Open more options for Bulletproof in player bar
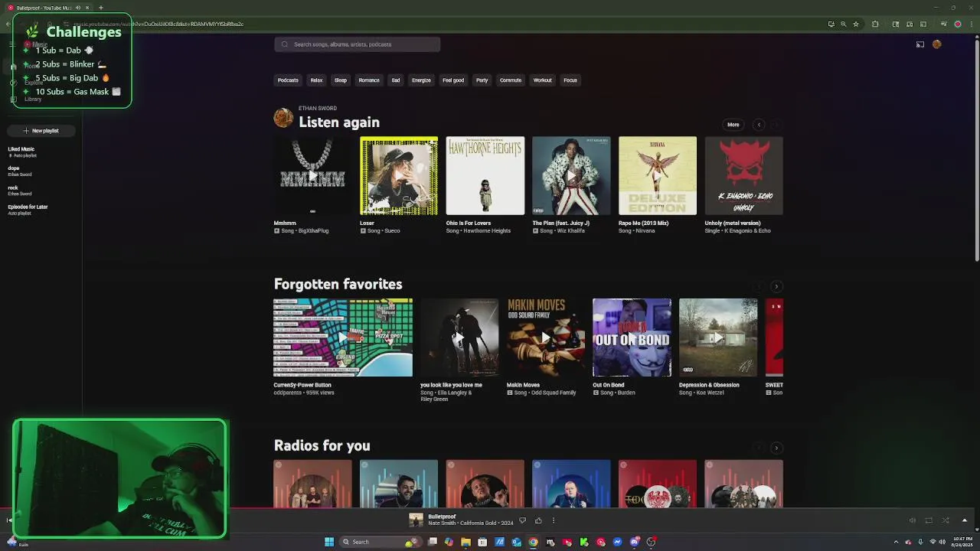The height and width of the screenshot is (551, 980). [554, 520]
